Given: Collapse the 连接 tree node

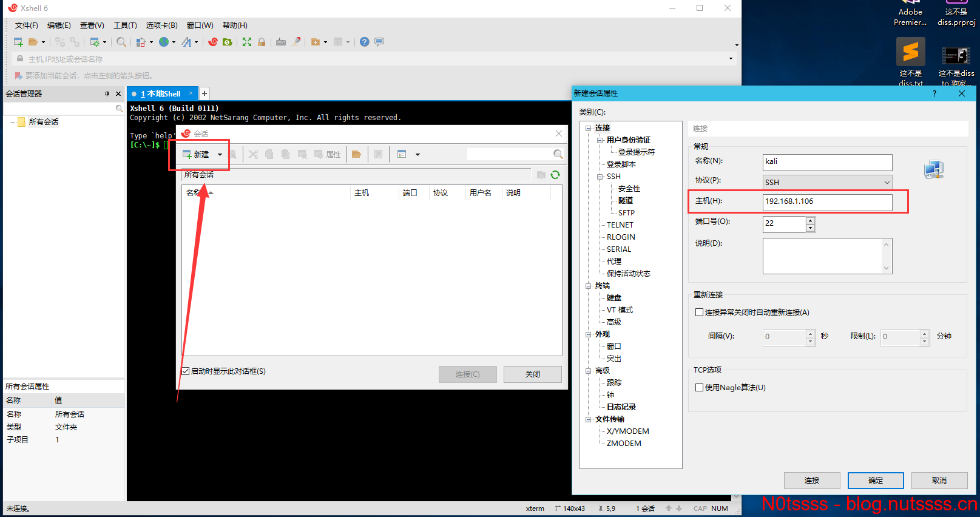Looking at the screenshot, I should [589, 128].
